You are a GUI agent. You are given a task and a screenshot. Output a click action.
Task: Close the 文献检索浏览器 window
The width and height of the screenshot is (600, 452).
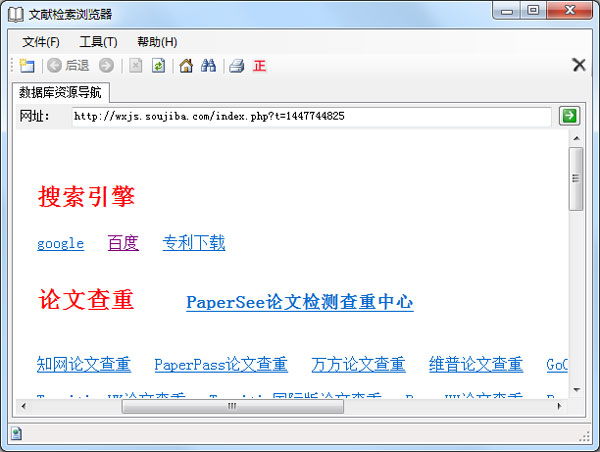(569, 10)
